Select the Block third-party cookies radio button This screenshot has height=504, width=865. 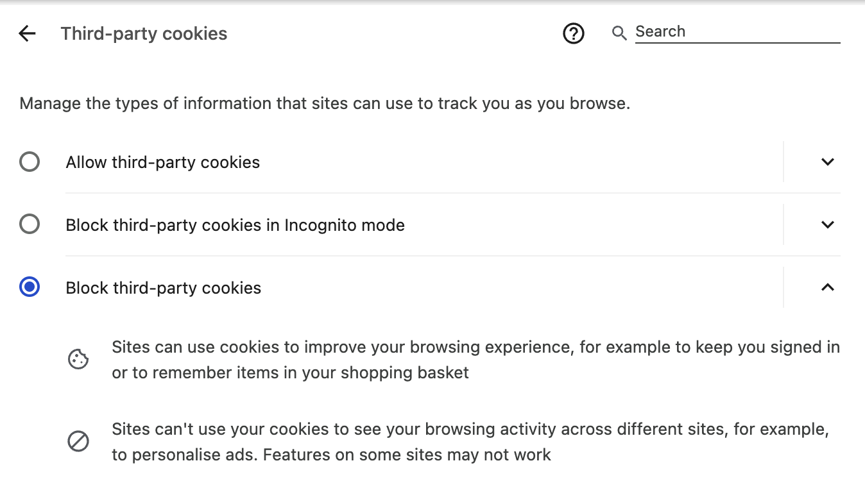pos(30,287)
